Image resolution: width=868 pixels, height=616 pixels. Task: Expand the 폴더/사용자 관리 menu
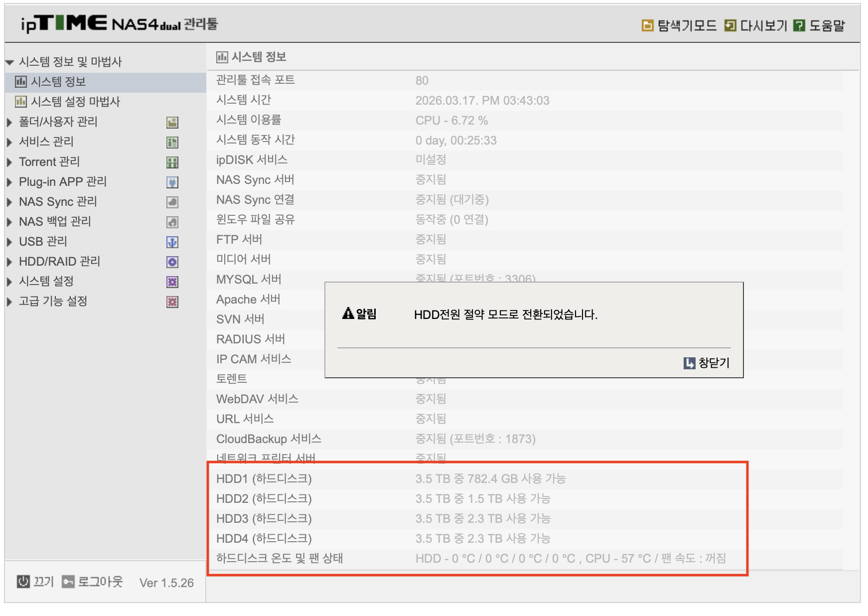pos(9,122)
